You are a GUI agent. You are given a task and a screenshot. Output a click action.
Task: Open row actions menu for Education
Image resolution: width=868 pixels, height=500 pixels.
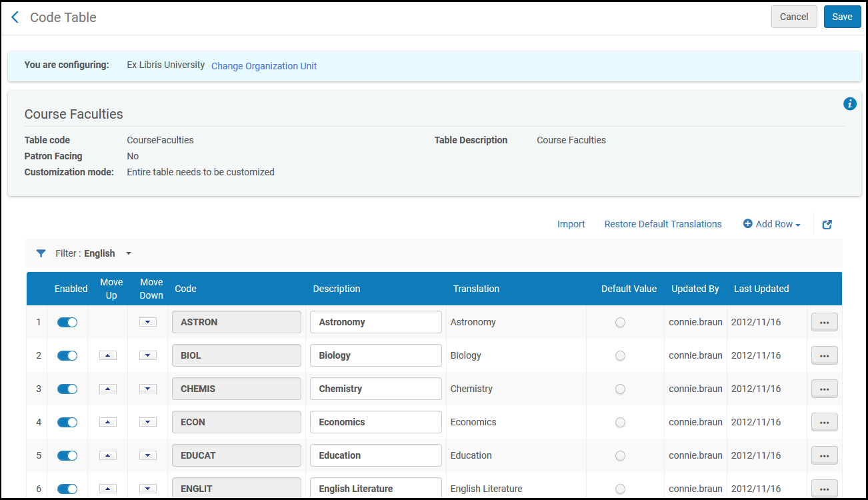824,455
